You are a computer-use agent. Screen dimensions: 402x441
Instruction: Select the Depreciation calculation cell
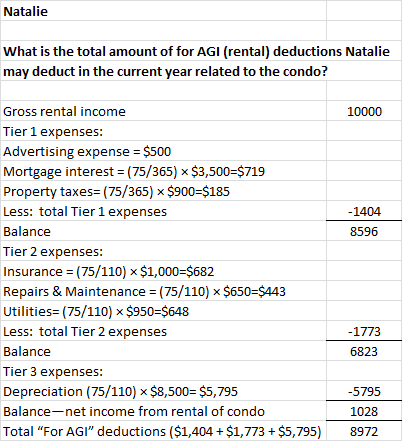click(163, 391)
